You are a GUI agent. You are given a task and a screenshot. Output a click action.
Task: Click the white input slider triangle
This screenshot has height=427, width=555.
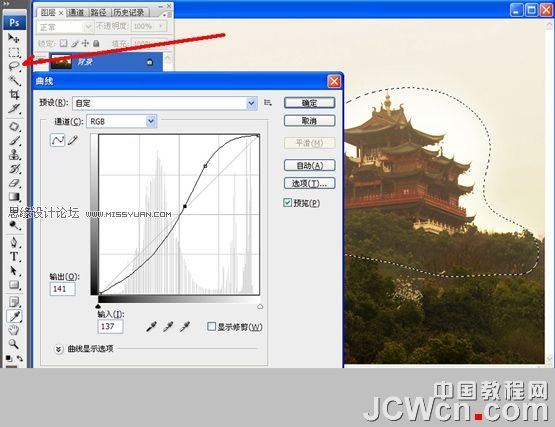click(x=260, y=306)
